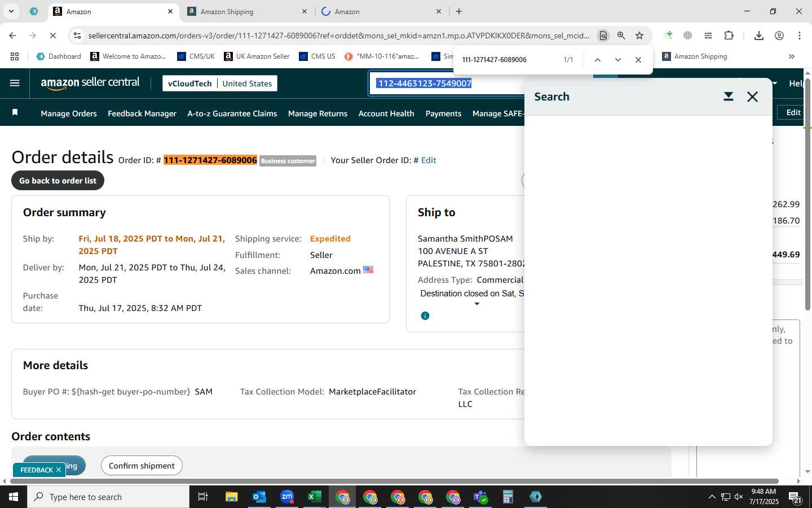Click the browser address bar URL

[x=338, y=36]
